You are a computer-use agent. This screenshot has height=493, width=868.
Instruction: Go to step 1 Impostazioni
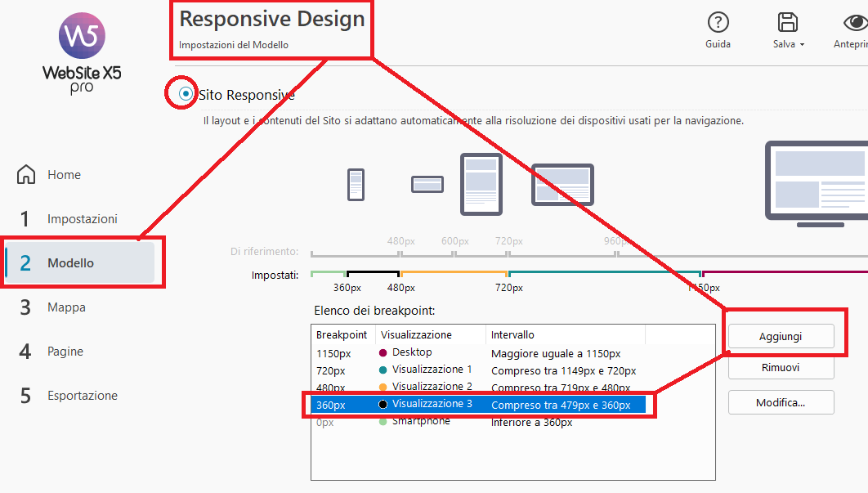82,219
